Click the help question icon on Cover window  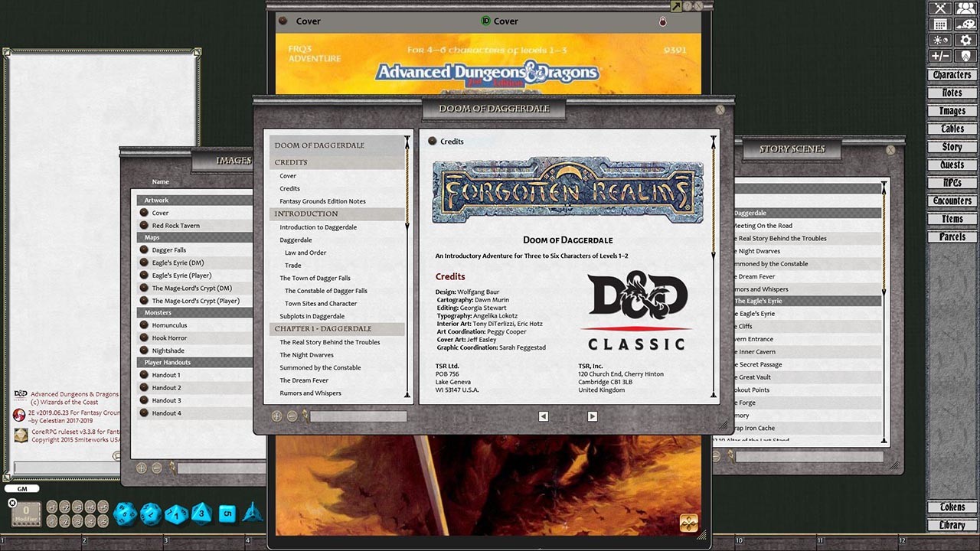688,6
